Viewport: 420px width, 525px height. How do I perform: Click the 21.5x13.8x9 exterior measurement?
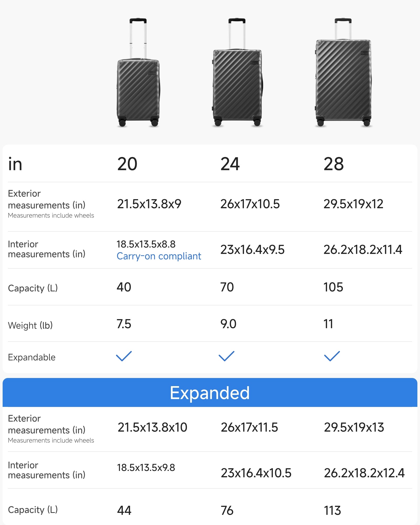click(149, 204)
